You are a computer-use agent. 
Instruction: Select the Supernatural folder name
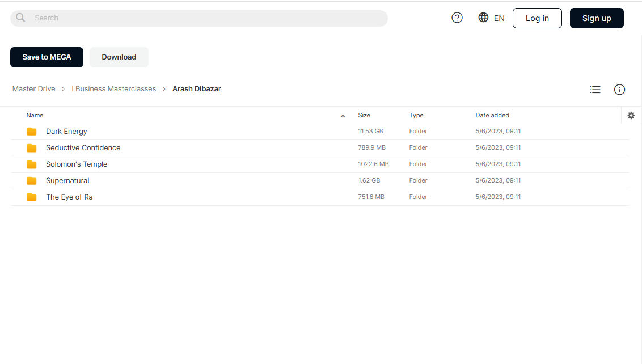(67, 180)
